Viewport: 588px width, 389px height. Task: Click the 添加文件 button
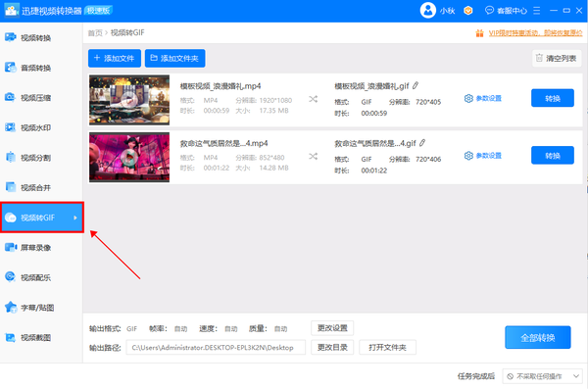(x=115, y=58)
